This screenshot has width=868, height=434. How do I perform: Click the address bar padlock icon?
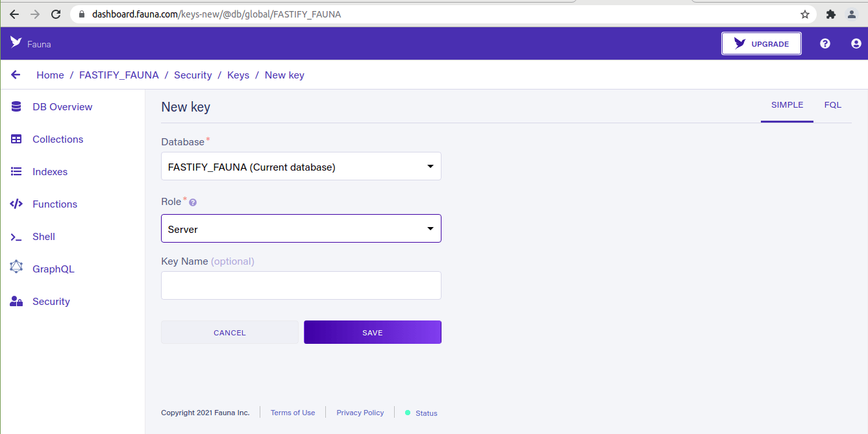point(82,14)
